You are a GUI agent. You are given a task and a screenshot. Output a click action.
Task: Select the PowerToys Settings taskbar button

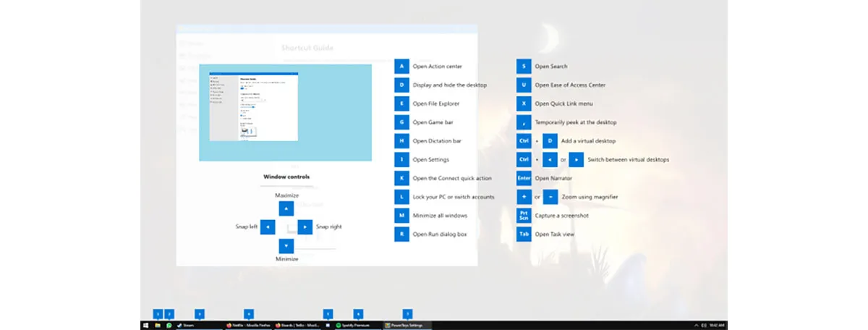[407, 326]
